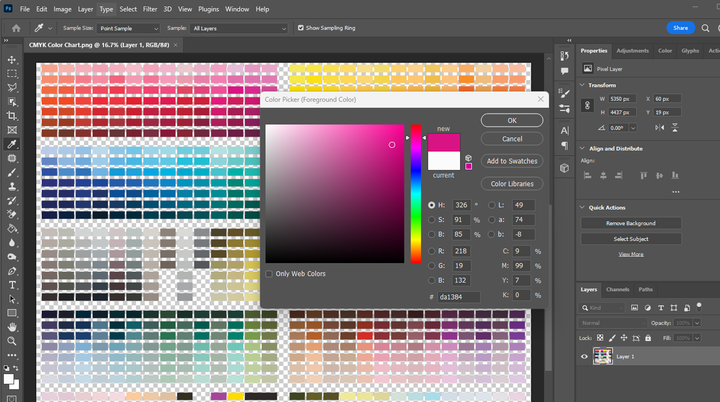
Task: Pick the Crop tool
Action: [x=12, y=115]
